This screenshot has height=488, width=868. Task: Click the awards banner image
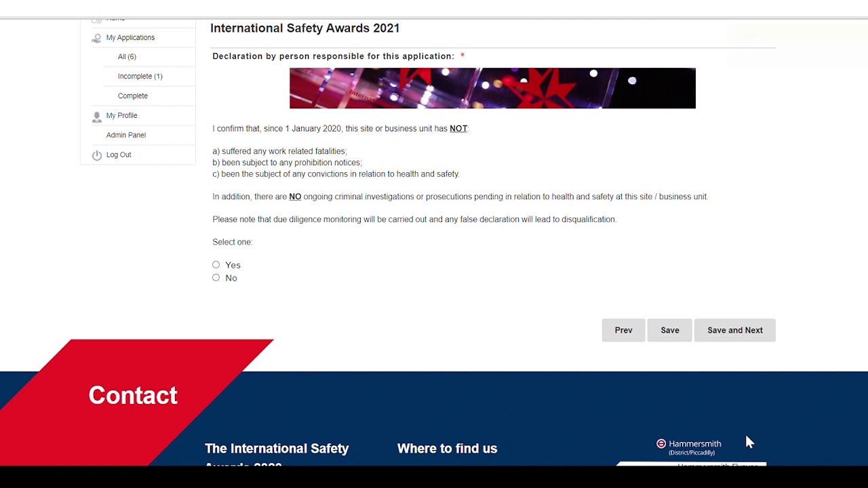[x=492, y=88]
